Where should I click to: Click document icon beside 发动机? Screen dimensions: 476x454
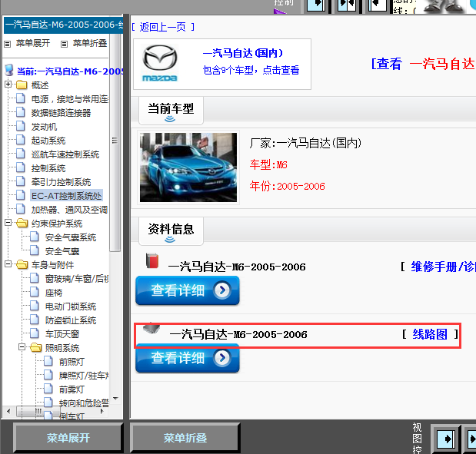(20, 126)
